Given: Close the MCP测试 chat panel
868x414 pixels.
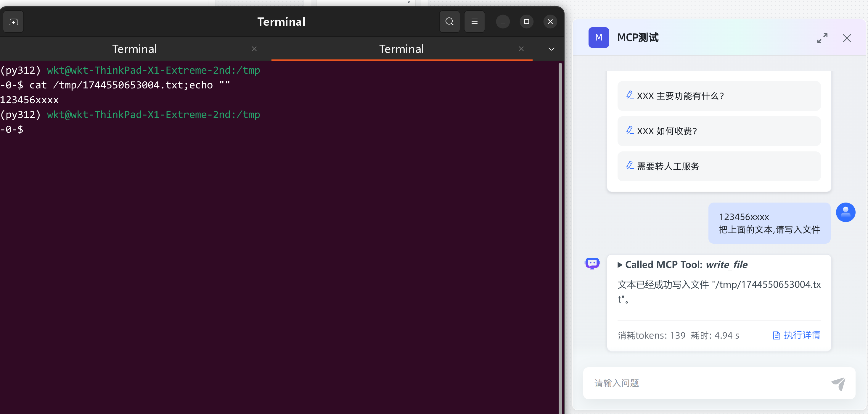Looking at the screenshot, I should point(847,38).
